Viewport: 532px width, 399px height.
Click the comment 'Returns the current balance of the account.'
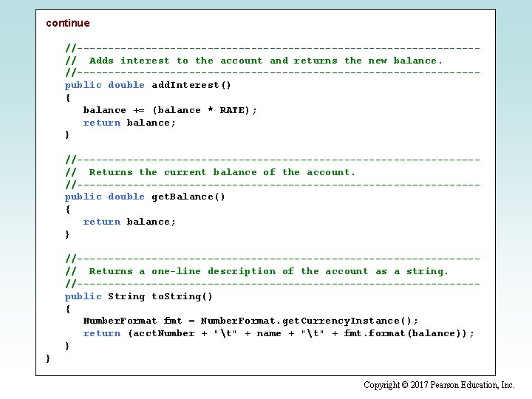tap(222, 172)
